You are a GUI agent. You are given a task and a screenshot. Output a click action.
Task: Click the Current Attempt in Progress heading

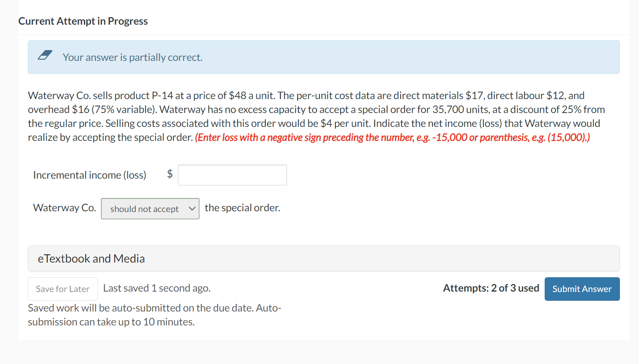[83, 21]
